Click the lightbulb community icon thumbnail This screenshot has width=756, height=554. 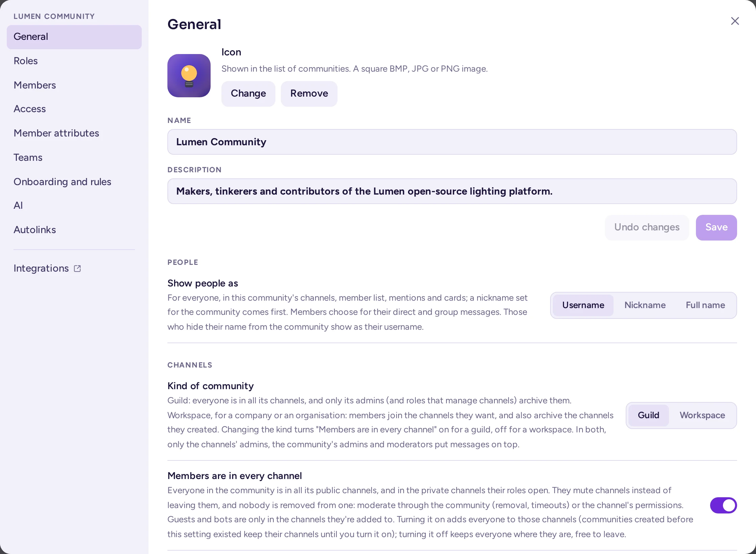click(x=189, y=76)
